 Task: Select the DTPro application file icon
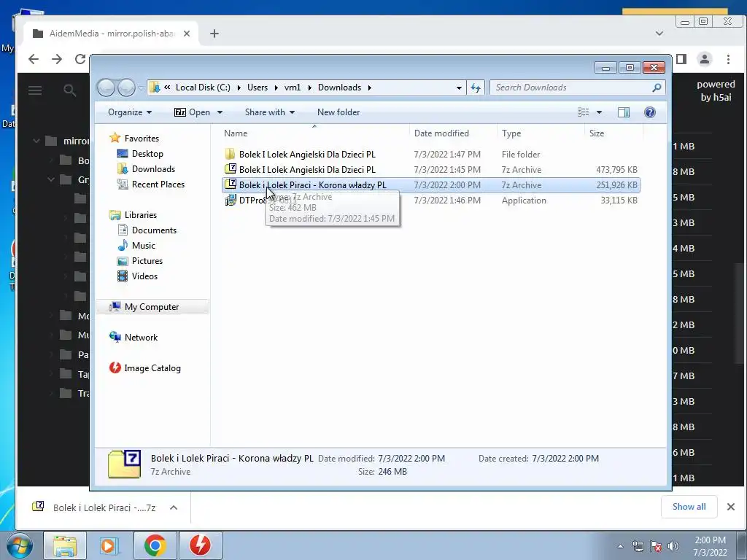tap(230, 200)
